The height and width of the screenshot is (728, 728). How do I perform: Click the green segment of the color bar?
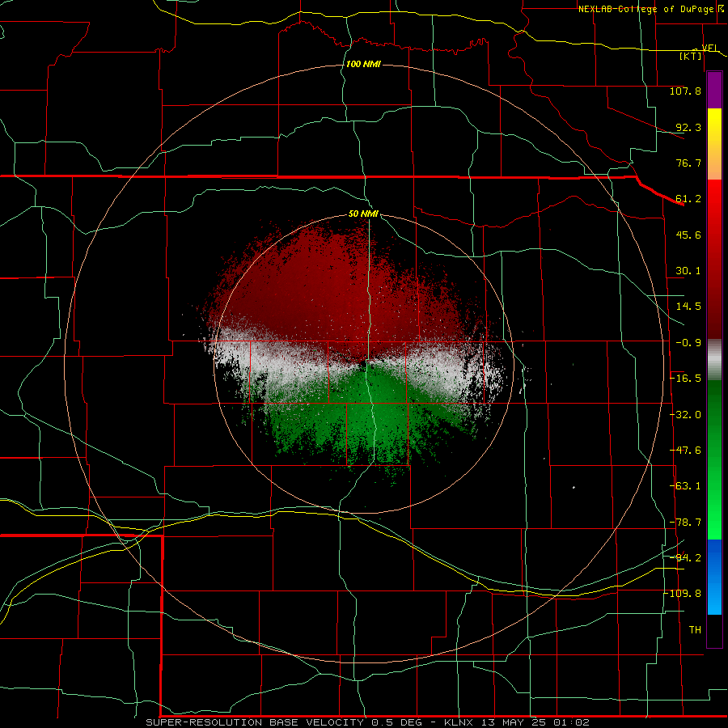(714, 459)
